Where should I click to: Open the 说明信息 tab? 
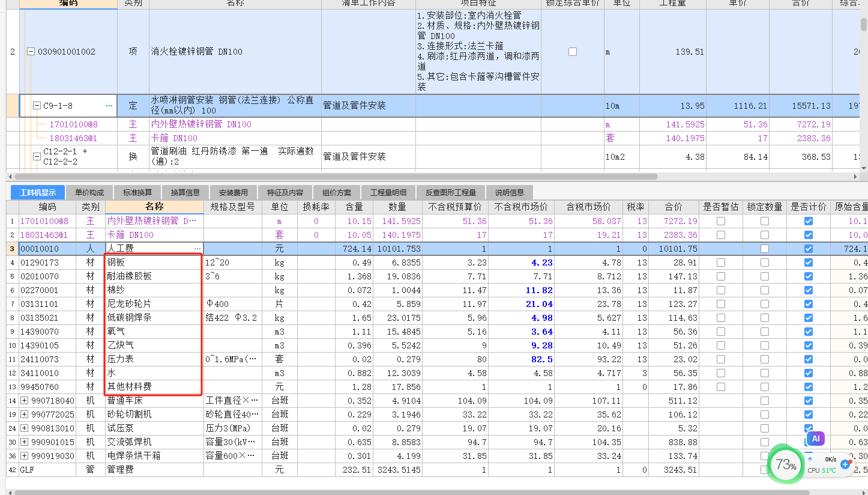(x=510, y=193)
